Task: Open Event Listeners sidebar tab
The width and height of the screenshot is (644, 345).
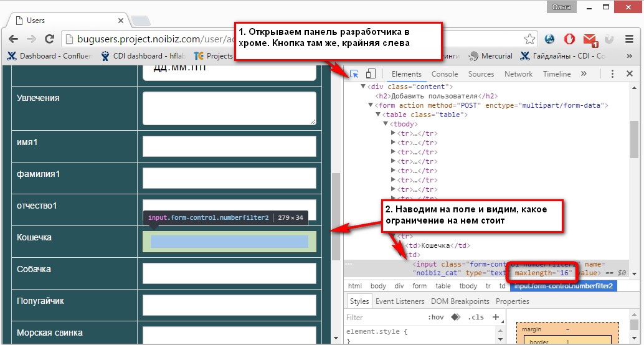Action: [400, 301]
